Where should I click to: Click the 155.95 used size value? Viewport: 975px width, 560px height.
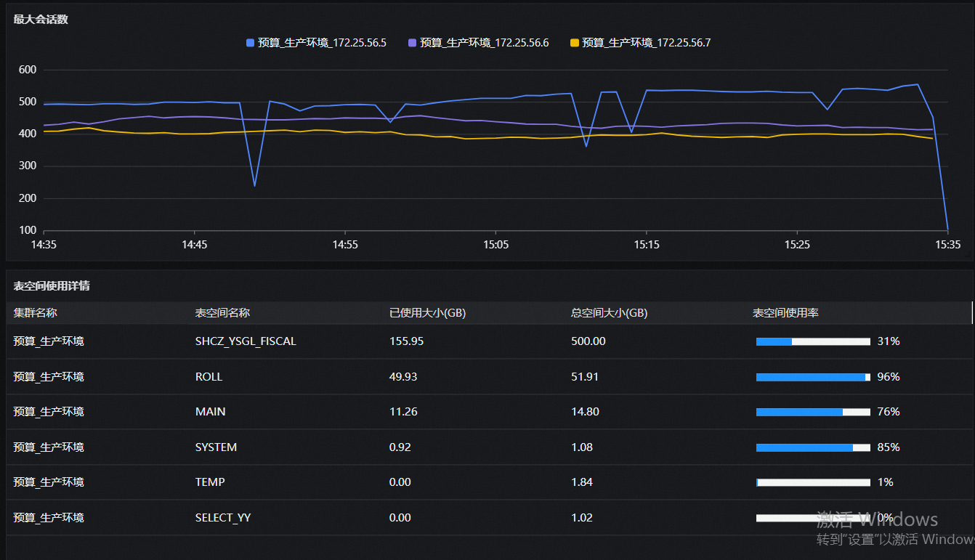[406, 341]
